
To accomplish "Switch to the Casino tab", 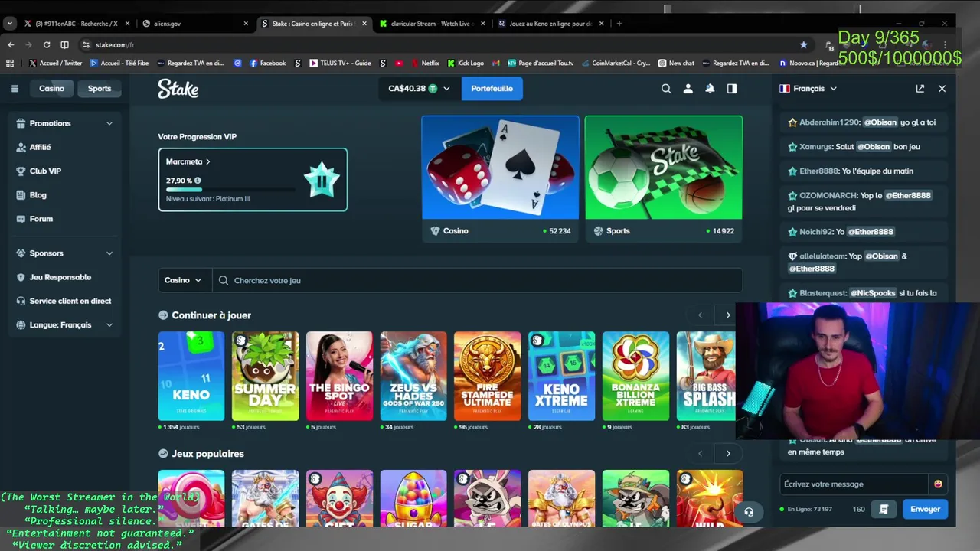I will pyautogui.click(x=52, y=89).
